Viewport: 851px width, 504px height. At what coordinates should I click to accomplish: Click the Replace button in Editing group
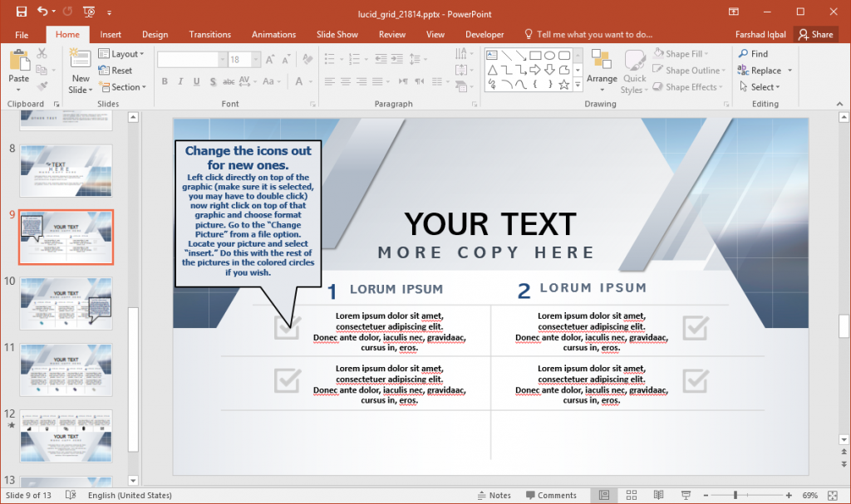click(x=762, y=70)
